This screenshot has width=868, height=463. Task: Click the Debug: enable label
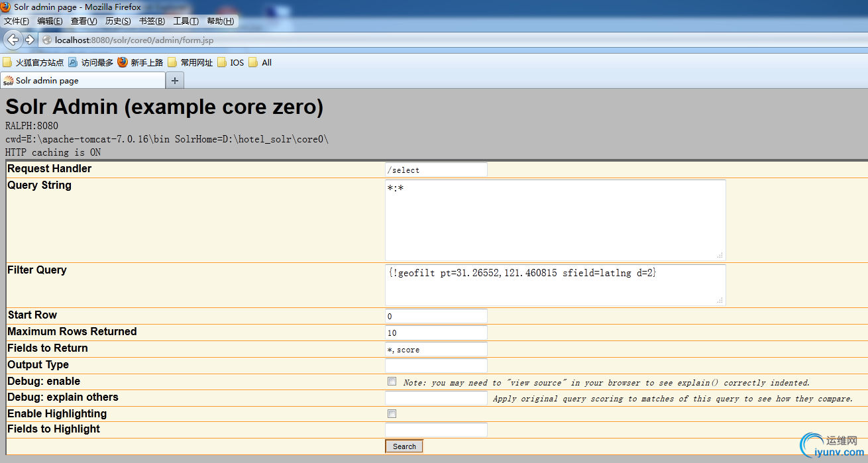44,382
